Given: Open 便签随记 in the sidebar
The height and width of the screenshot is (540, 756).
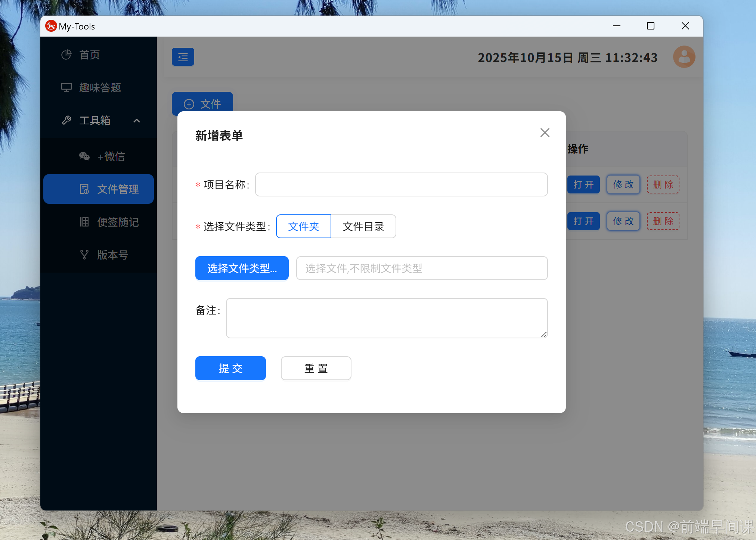Looking at the screenshot, I should coord(99,222).
